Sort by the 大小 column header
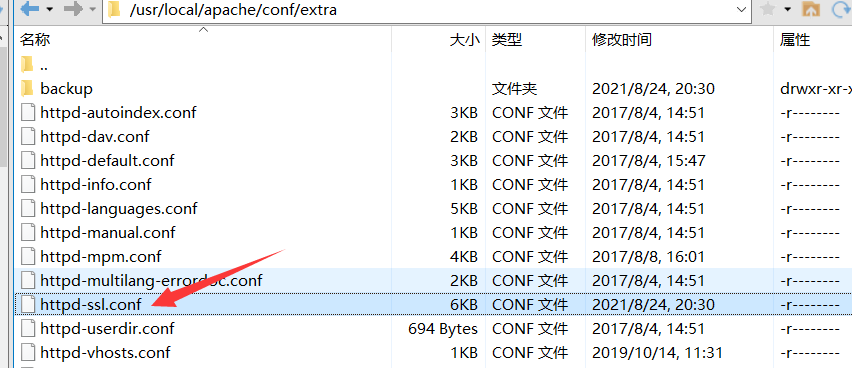The image size is (852, 368). [x=465, y=40]
